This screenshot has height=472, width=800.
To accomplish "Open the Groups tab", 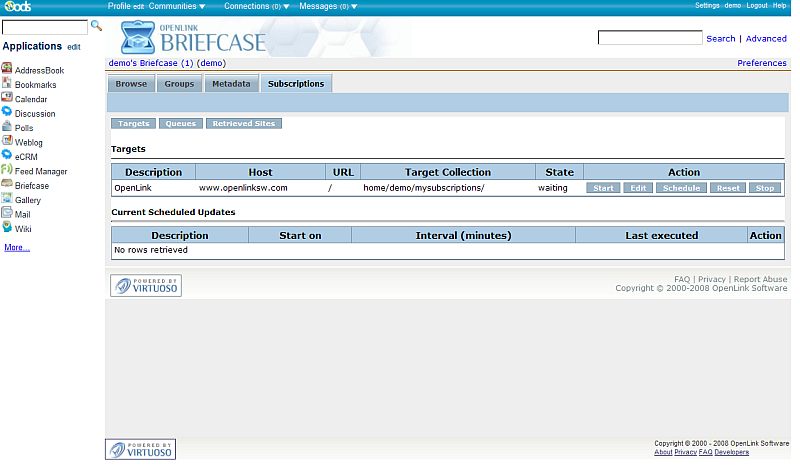I will click(179, 84).
